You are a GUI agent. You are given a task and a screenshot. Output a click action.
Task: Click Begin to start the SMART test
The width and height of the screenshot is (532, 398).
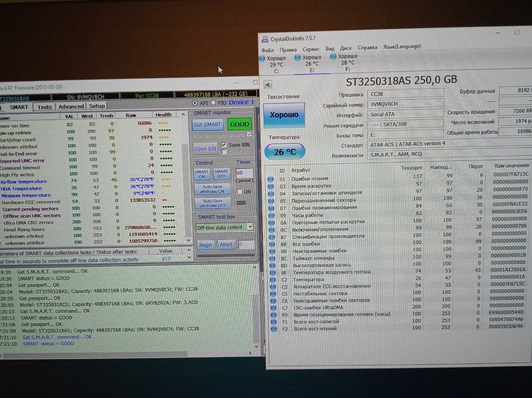point(207,244)
